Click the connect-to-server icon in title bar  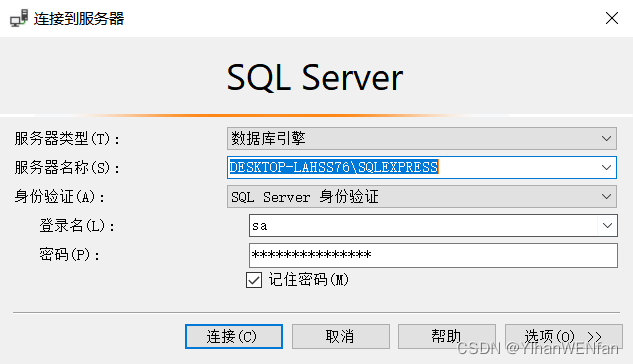tap(19, 18)
